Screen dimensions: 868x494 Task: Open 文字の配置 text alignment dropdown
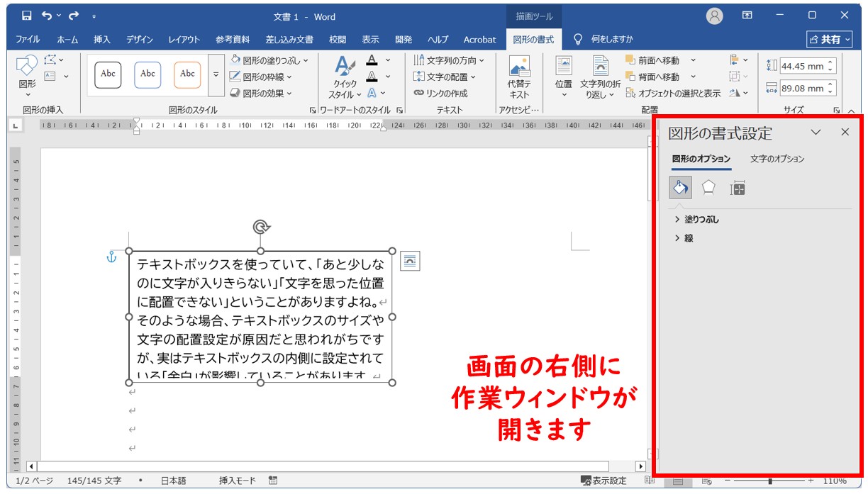tap(445, 77)
